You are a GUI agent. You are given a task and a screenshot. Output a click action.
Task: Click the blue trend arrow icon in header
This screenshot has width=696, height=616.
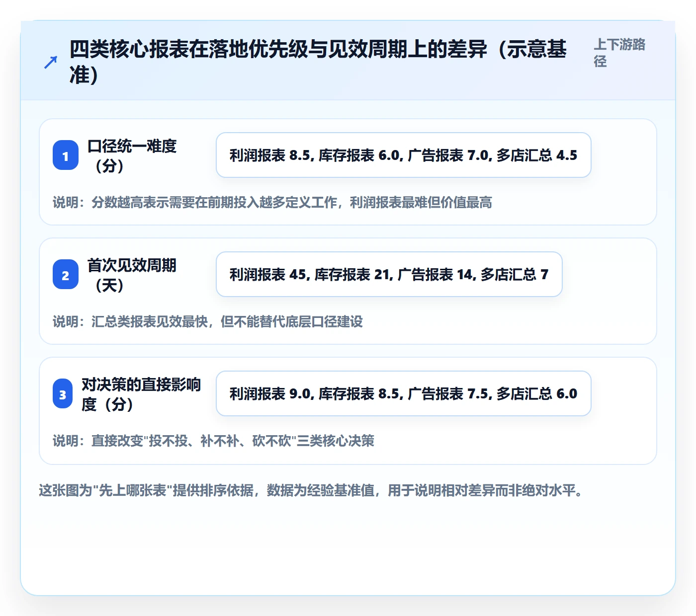[x=50, y=62]
